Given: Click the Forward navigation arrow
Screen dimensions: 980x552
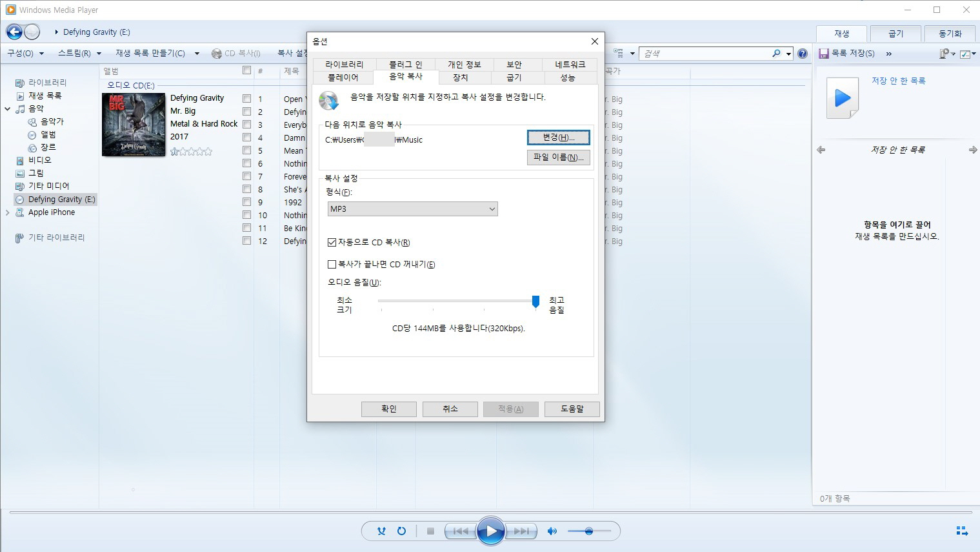Looking at the screenshot, I should (32, 32).
